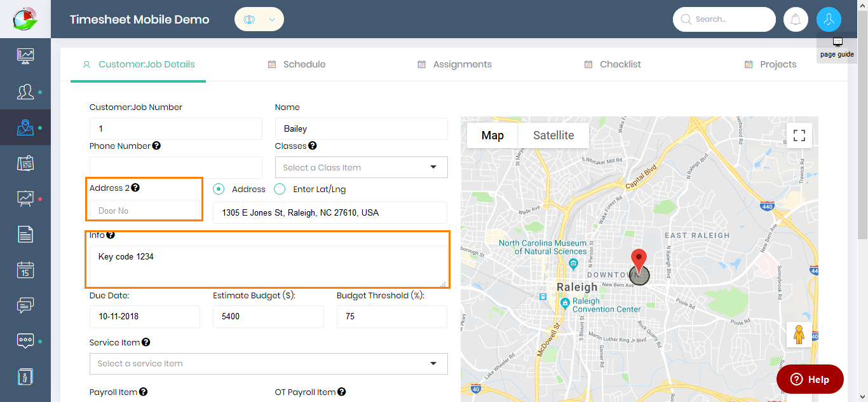Image resolution: width=868 pixels, height=402 pixels.
Task: Click the fullscreen control on the map
Action: pos(799,135)
